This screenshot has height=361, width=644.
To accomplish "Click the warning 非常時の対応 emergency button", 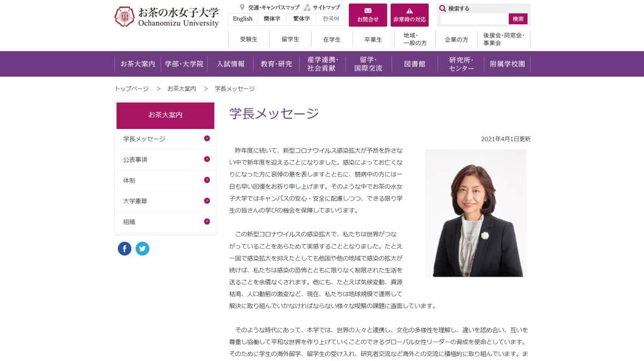I will [x=409, y=15].
